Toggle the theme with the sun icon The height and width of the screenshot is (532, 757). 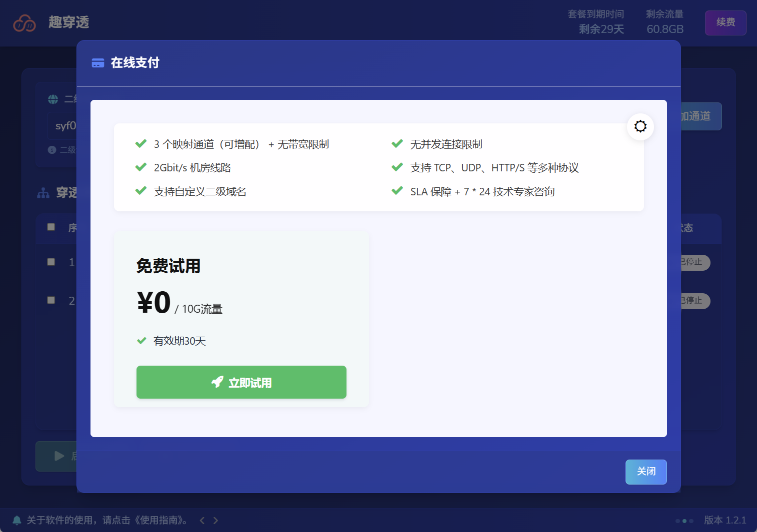tap(640, 126)
